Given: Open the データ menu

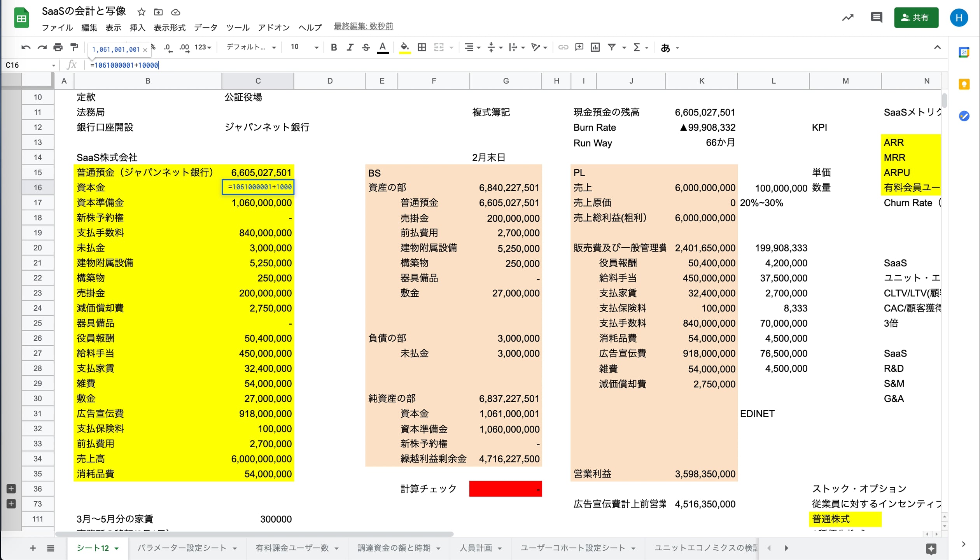Looking at the screenshot, I should [205, 27].
